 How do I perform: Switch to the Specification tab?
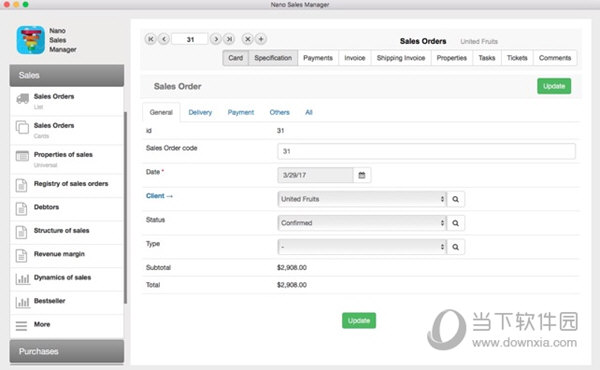[273, 58]
